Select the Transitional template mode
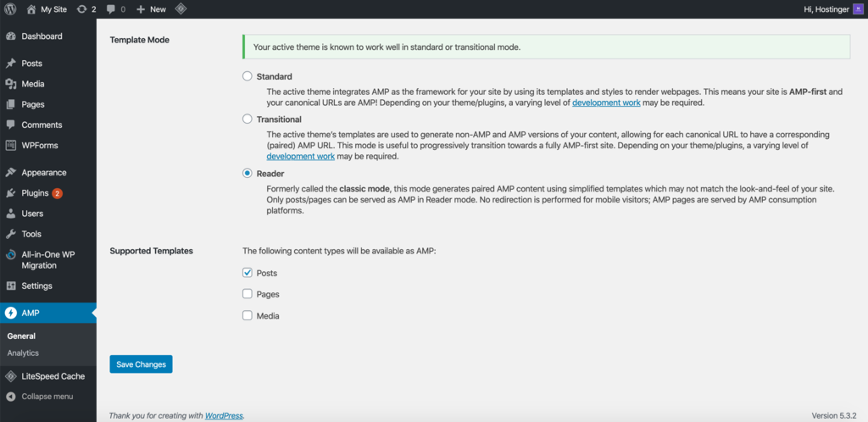The image size is (868, 422). click(248, 119)
